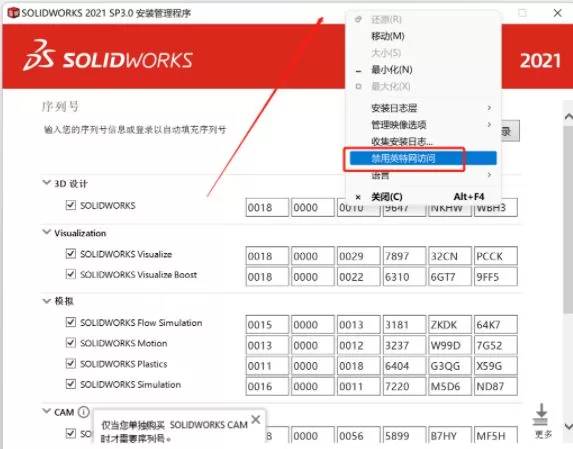This screenshot has height=449, width=573.
Task: Click the 0018 field in SOLIDWORKS row
Action: tap(267, 208)
